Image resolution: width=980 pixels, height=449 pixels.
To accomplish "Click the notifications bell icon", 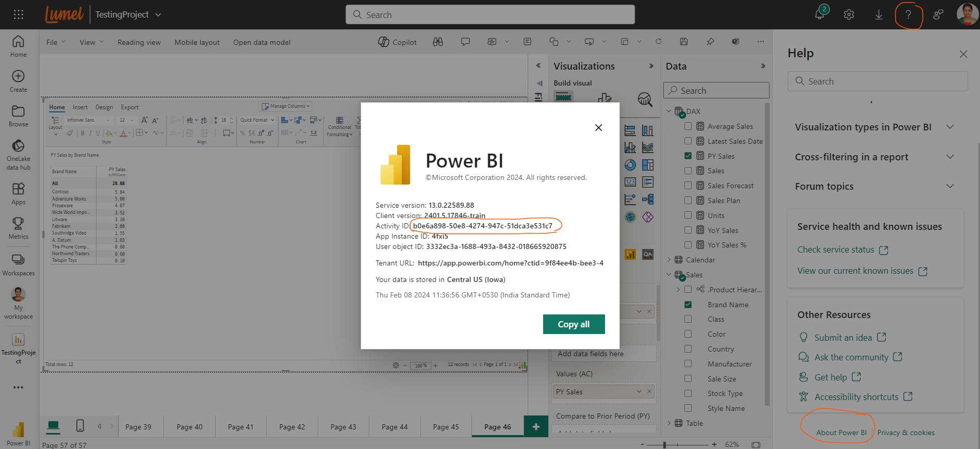I will [x=819, y=14].
